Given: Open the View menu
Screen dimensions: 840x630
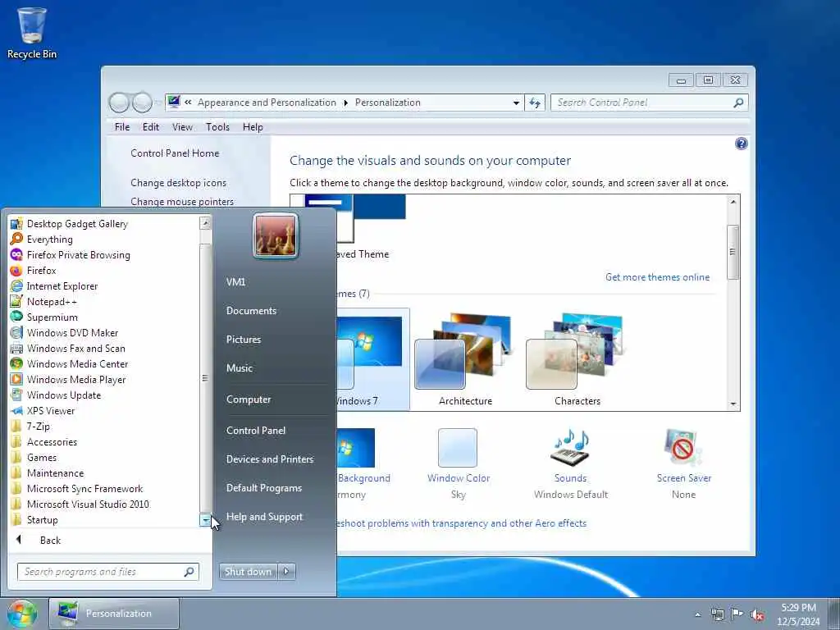Looking at the screenshot, I should [x=182, y=127].
